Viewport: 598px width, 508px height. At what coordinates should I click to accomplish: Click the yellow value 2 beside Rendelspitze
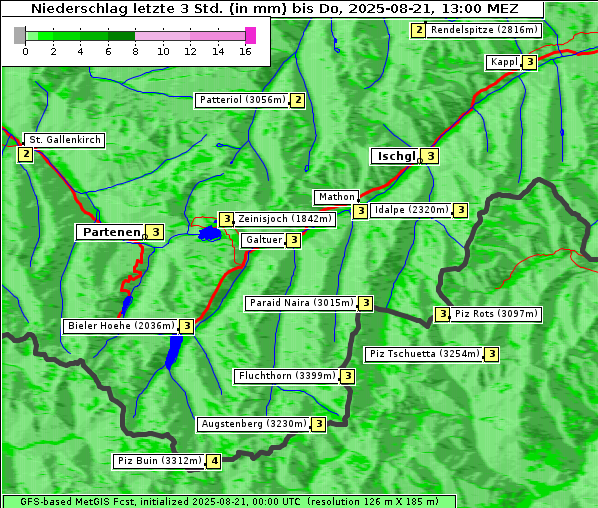[418, 30]
